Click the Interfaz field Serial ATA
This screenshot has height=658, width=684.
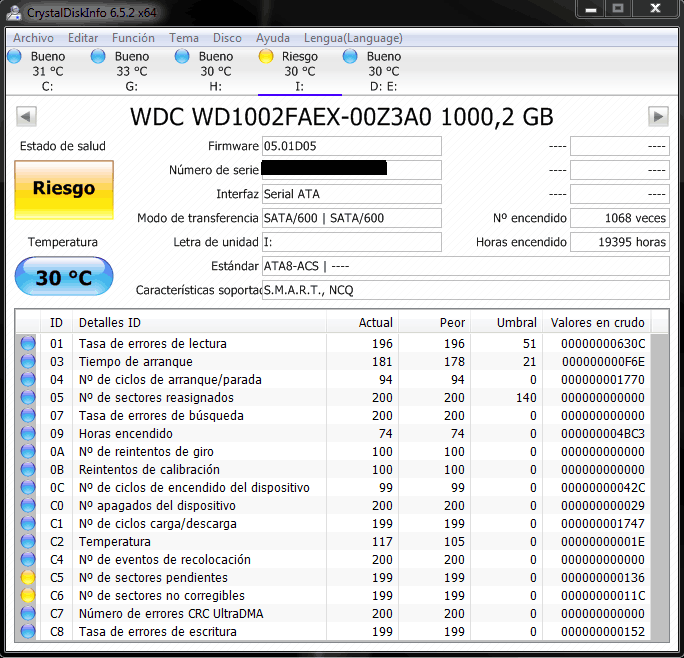tap(352, 194)
